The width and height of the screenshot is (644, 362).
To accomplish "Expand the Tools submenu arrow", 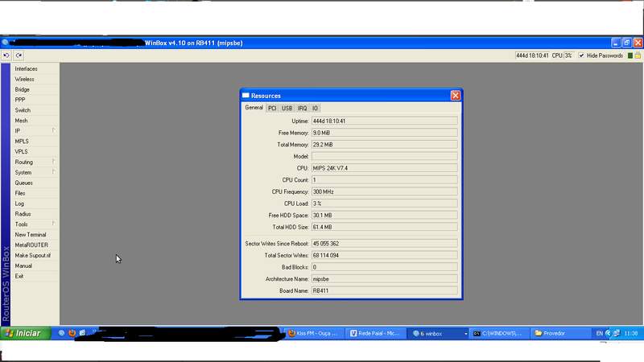I will [53, 224].
